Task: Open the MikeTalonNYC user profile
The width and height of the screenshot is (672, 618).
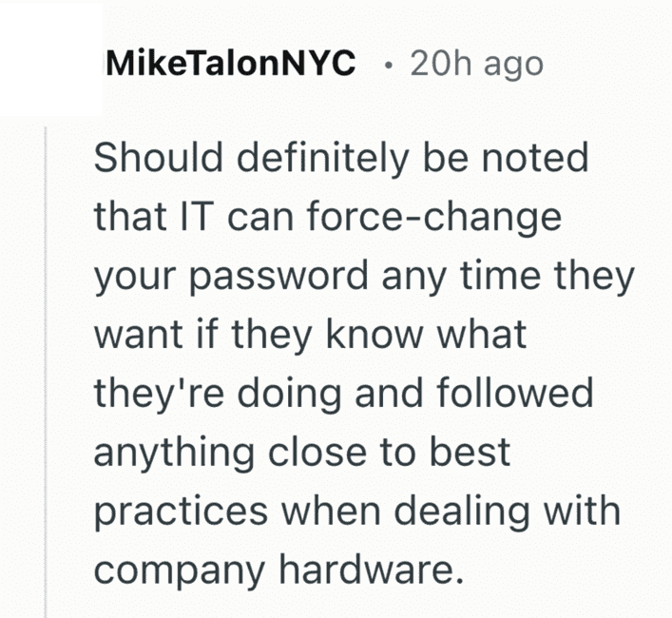Action: coord(232,64)
